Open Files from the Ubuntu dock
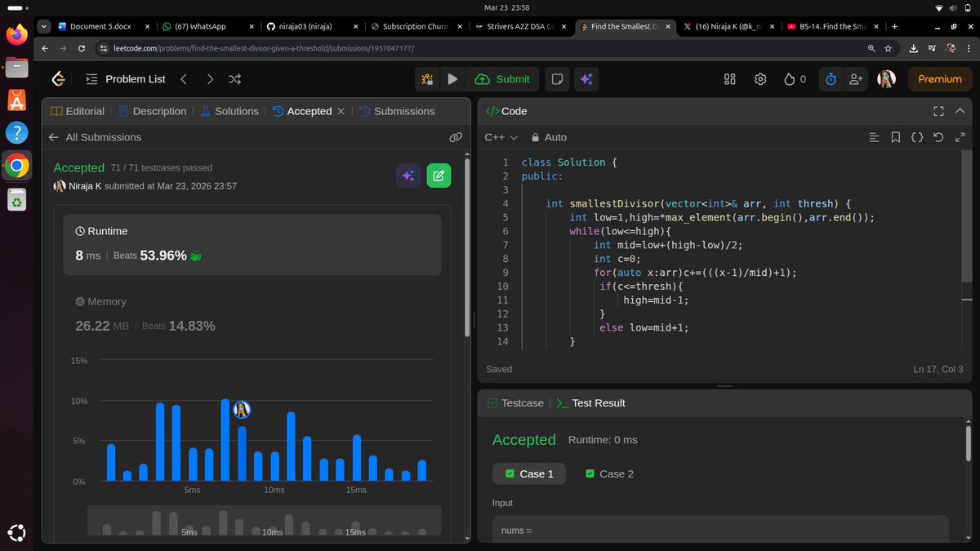Viewport: 980px width, 551px height. click(16, 67)
